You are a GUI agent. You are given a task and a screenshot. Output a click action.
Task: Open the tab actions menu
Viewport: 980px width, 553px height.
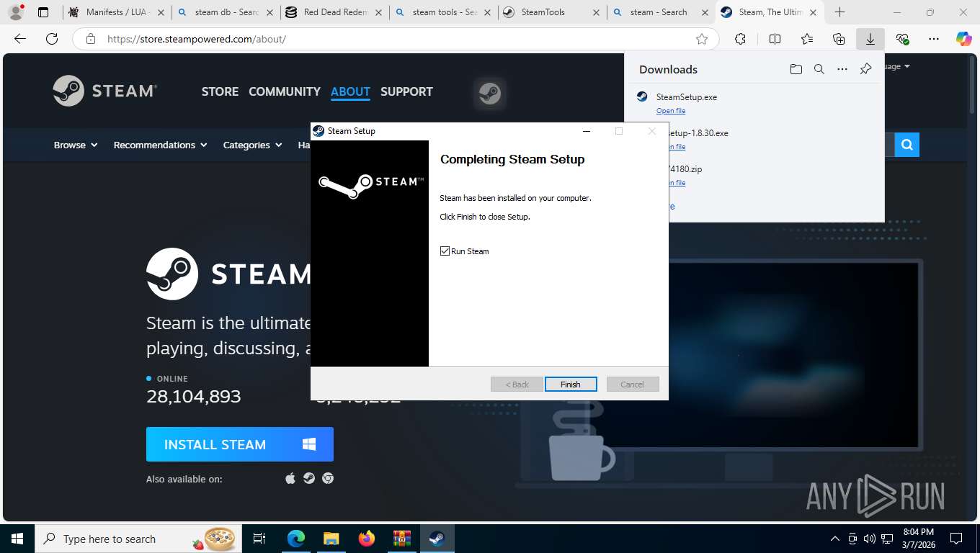[x=43, y=12]
